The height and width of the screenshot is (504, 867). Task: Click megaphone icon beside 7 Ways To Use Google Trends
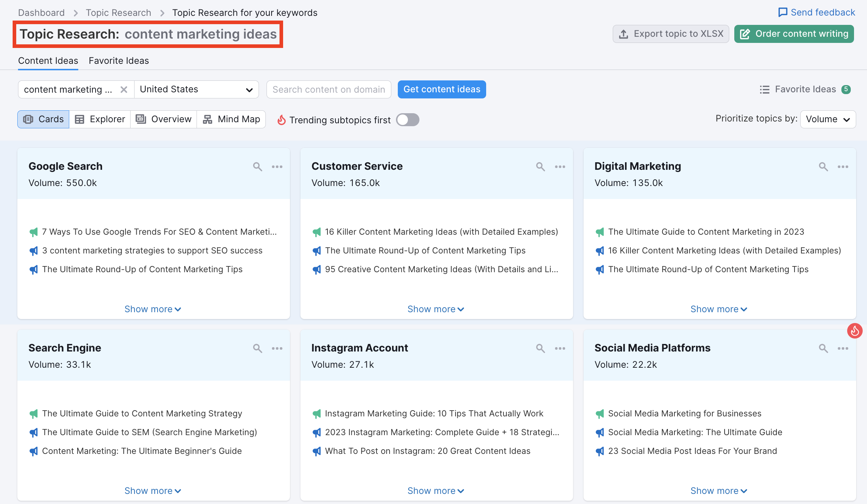point(34,232)
